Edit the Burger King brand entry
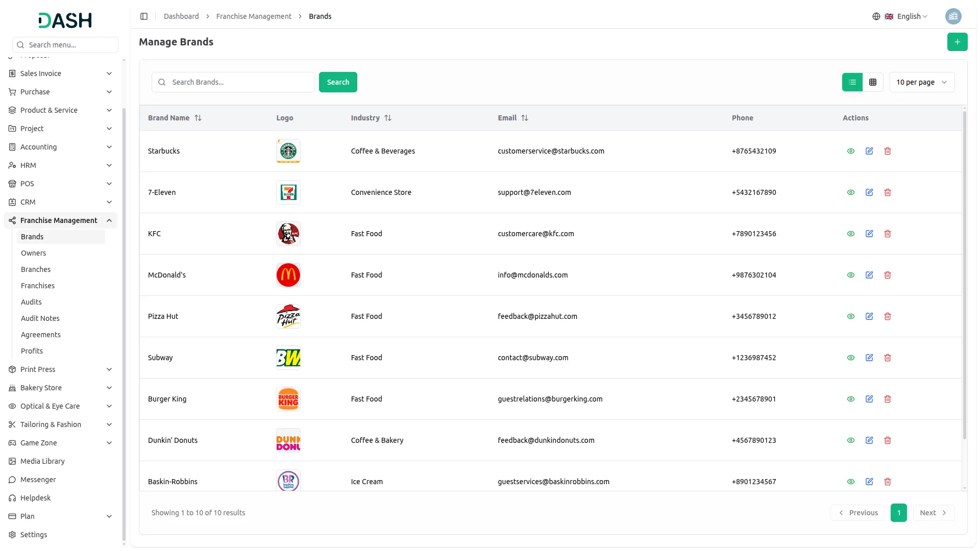Screen dimensions: 980x551 tap(869, 399)
